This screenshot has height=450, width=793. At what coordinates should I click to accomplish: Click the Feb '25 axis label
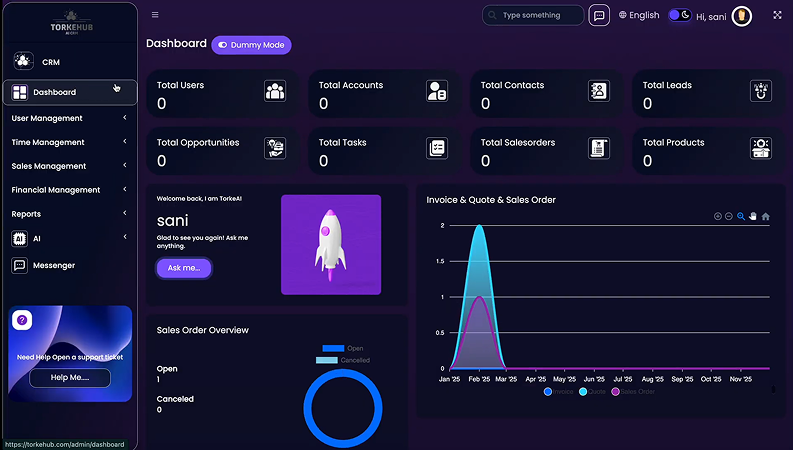(x=479, y=379)
